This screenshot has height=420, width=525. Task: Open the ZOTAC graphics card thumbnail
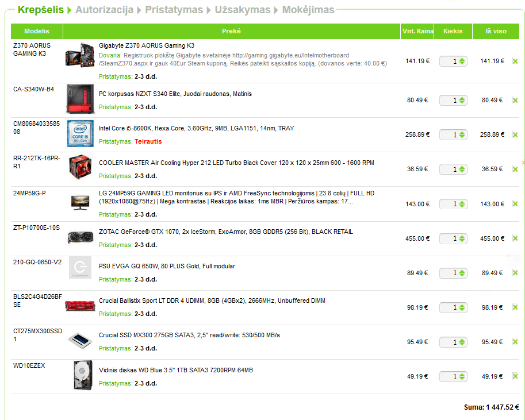coord(81,238)
